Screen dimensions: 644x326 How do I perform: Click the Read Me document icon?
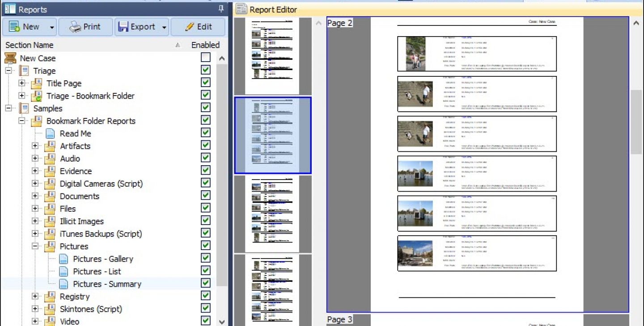tap(51, 133)
